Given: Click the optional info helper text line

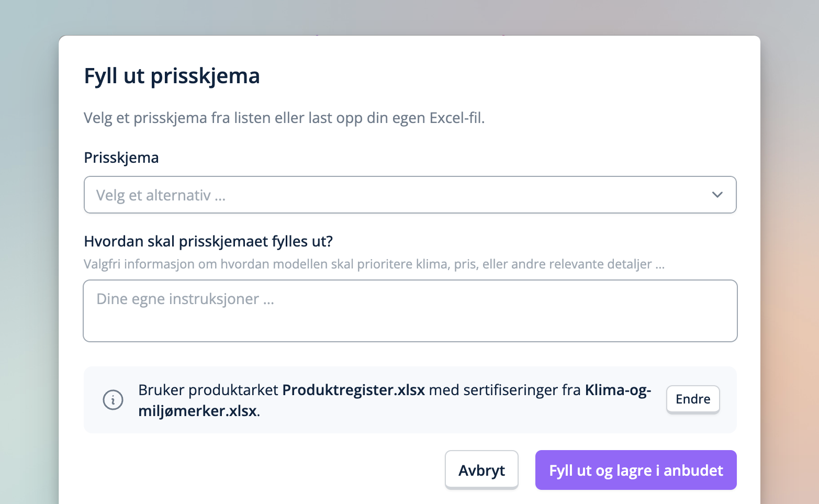Looking at the screenshot, I should [374, 264].
